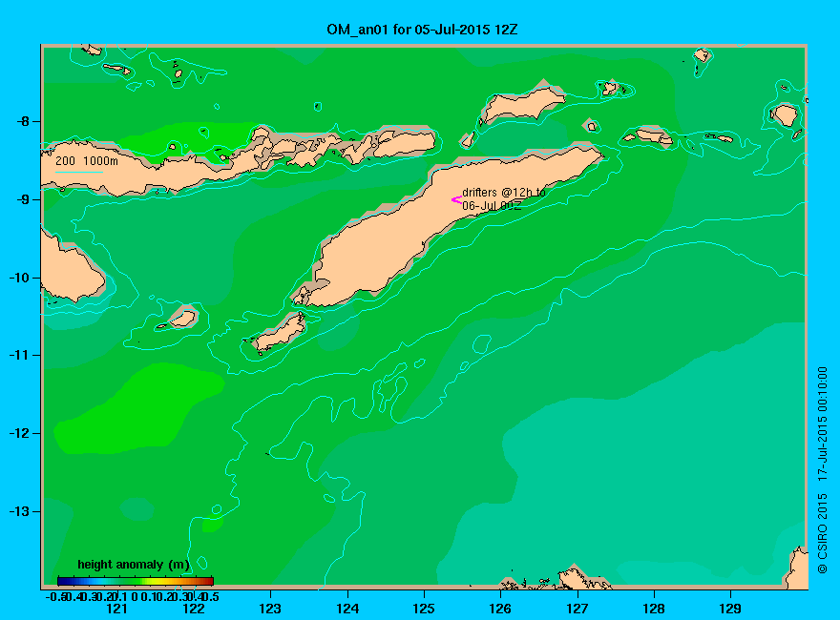Click the 124 longitude axis label

[347, 609]
